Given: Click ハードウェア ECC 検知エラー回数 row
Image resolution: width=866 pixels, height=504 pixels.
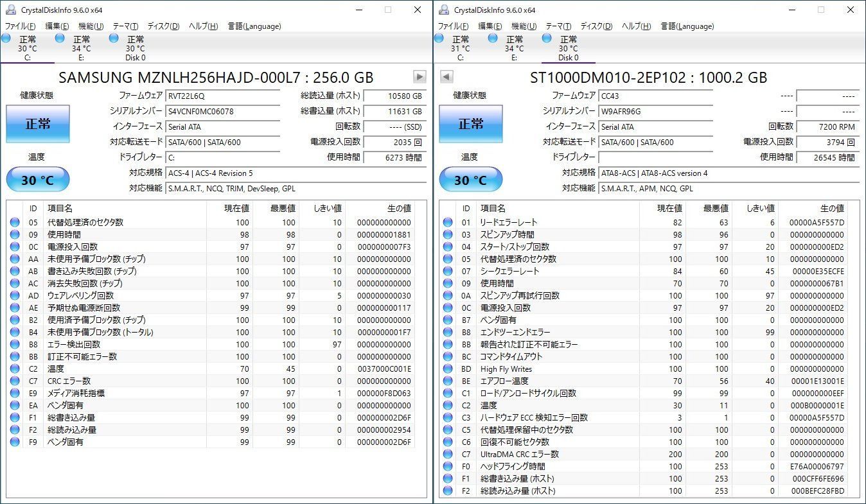Looking at the screenshot, I should coord(643,417).
